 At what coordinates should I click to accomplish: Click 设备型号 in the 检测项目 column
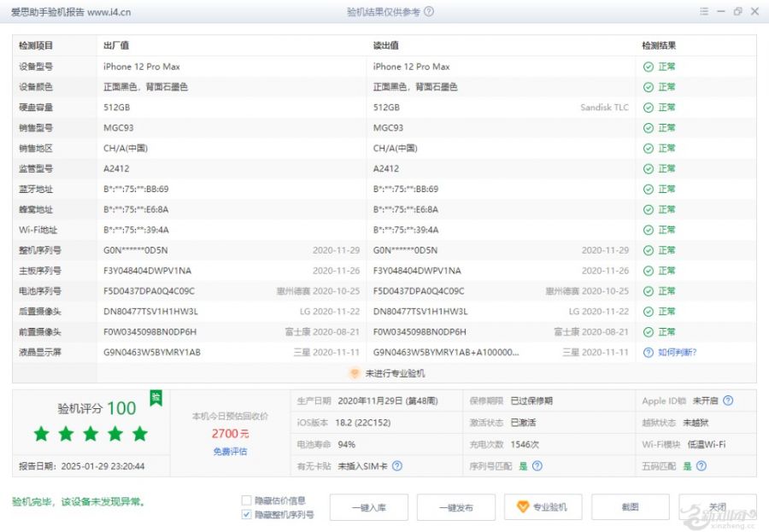tap(36, 67)
